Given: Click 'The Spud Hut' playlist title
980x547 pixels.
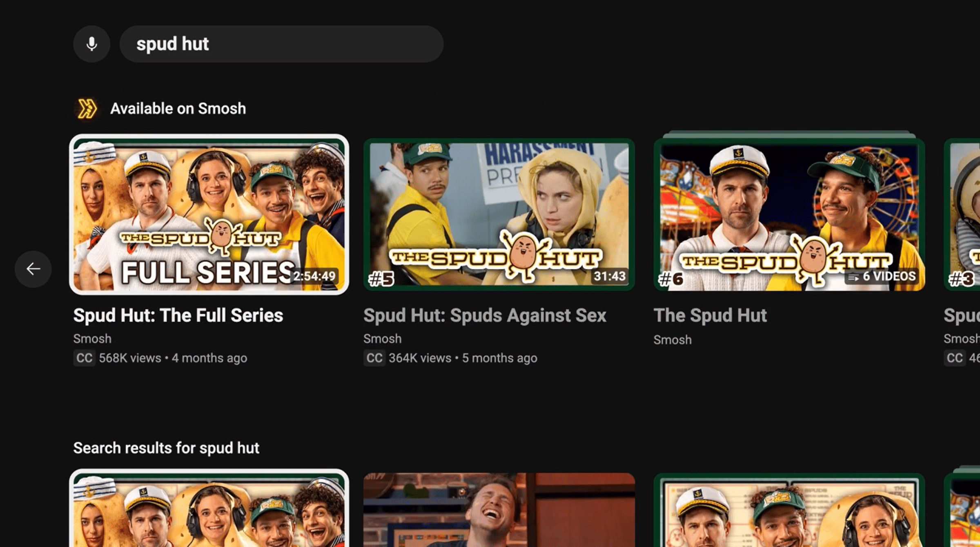Looking at the screenshot, I should tap(710, 315).
